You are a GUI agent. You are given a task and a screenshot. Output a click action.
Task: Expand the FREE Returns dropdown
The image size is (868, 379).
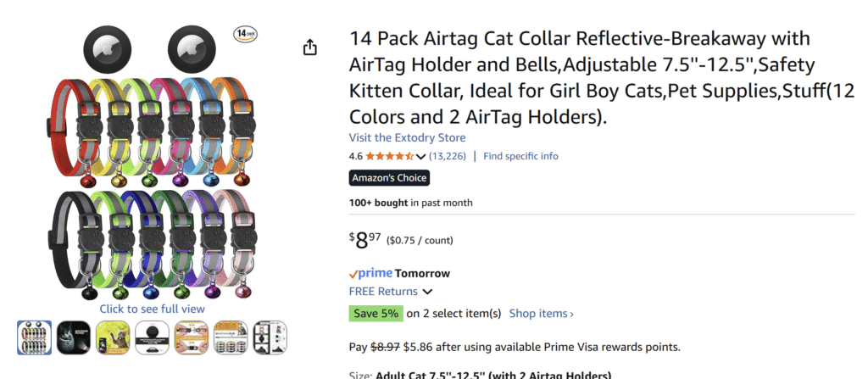tap(427, 292)
